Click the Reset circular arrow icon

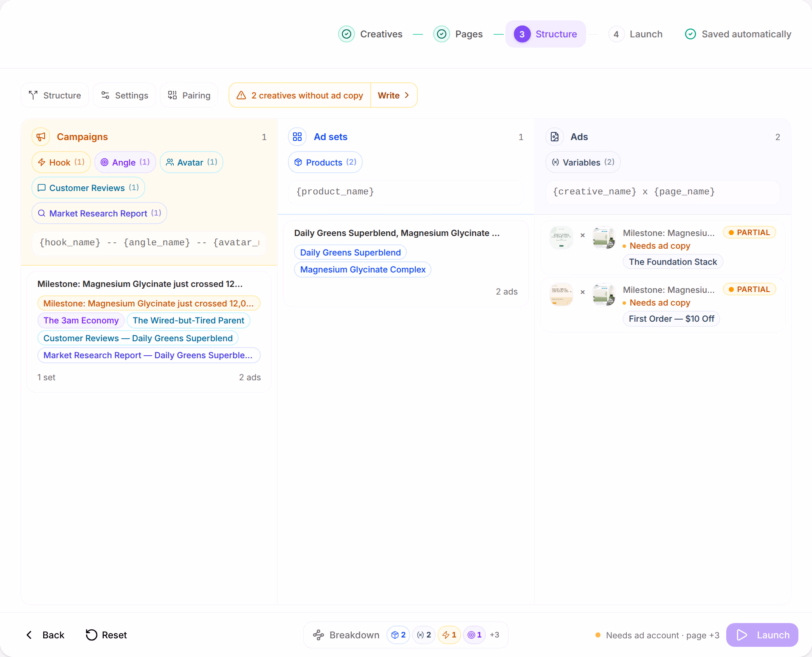[x=91, y=635]
